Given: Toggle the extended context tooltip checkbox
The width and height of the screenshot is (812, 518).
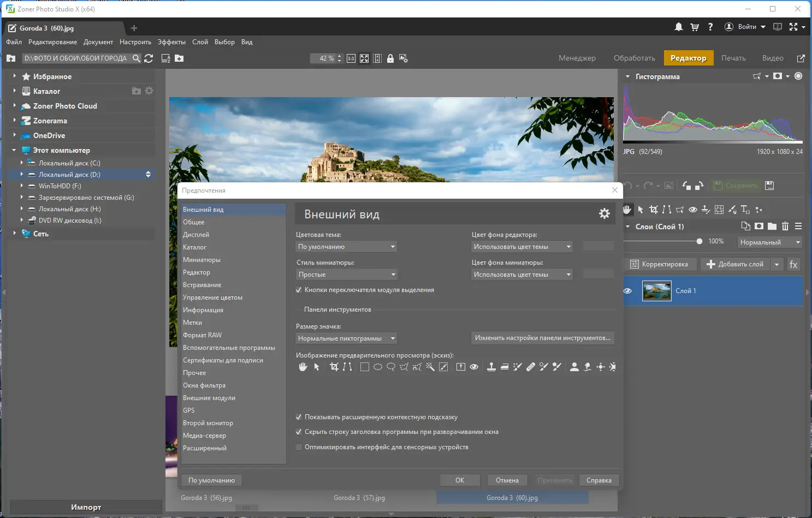Looking at the screenshot, I should 299,417.
